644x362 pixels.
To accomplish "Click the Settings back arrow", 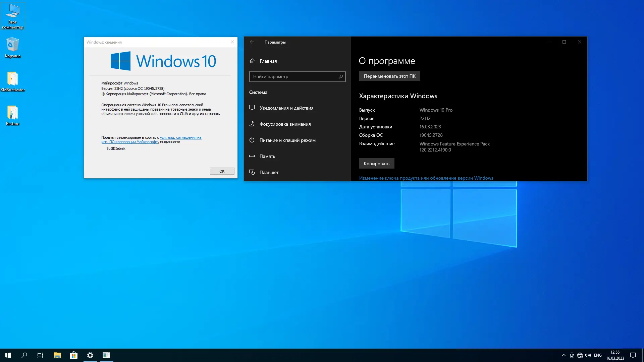I will [252, 42].
